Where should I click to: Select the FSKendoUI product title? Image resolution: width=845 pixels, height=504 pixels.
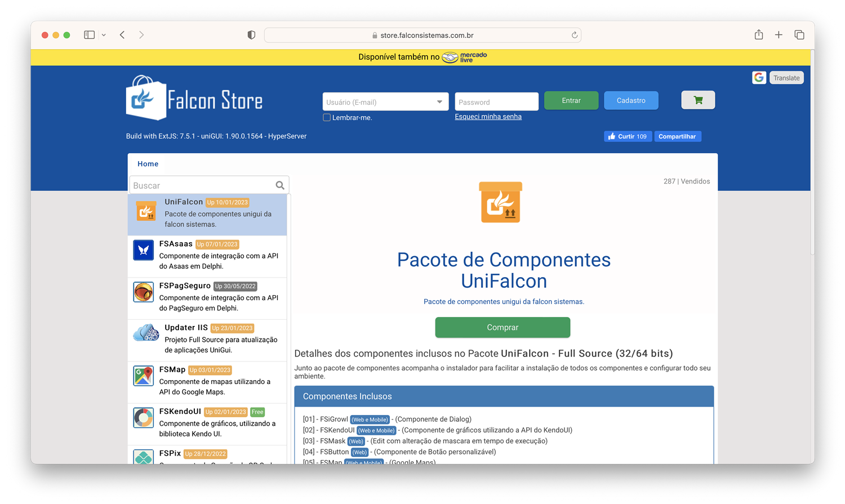(x=180, y=411)
